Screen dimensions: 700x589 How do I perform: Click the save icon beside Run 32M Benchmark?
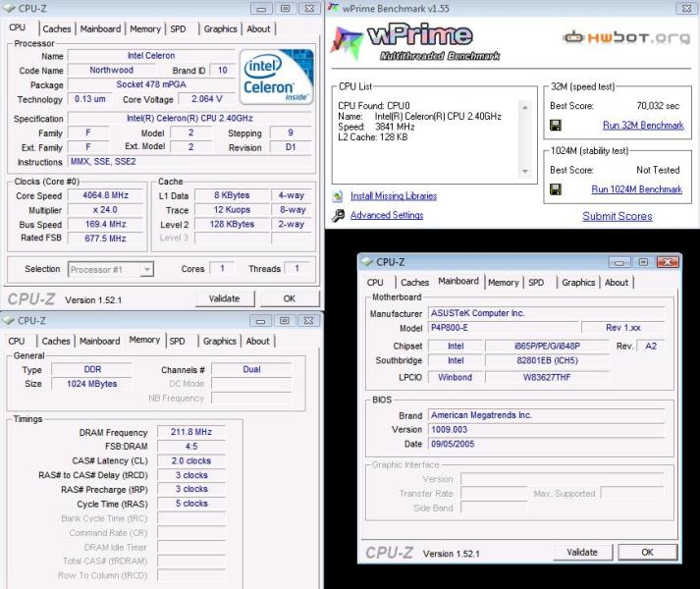556,125
